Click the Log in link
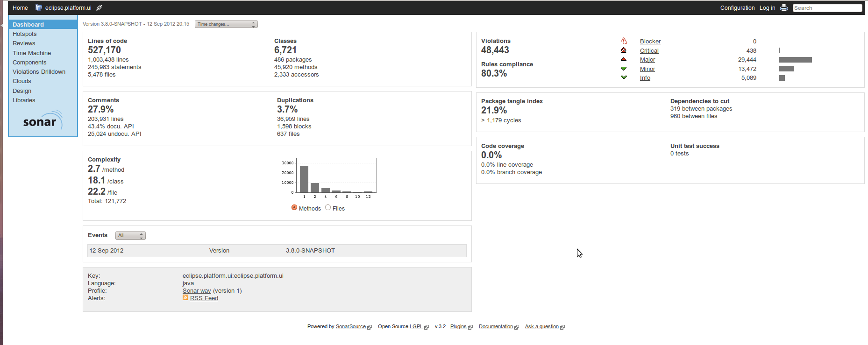Screen dimensions: 868x345 767,8
